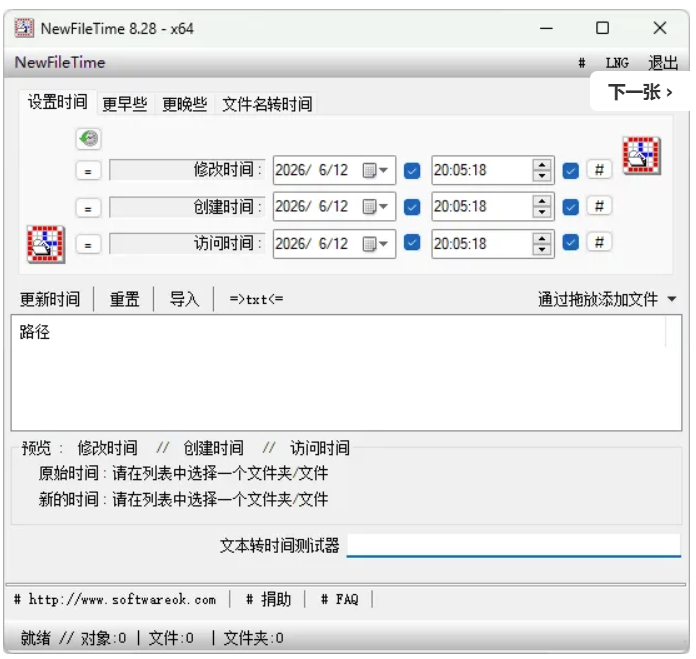Open the 修改时间 date calendar dropdown

tap(376, 170)
